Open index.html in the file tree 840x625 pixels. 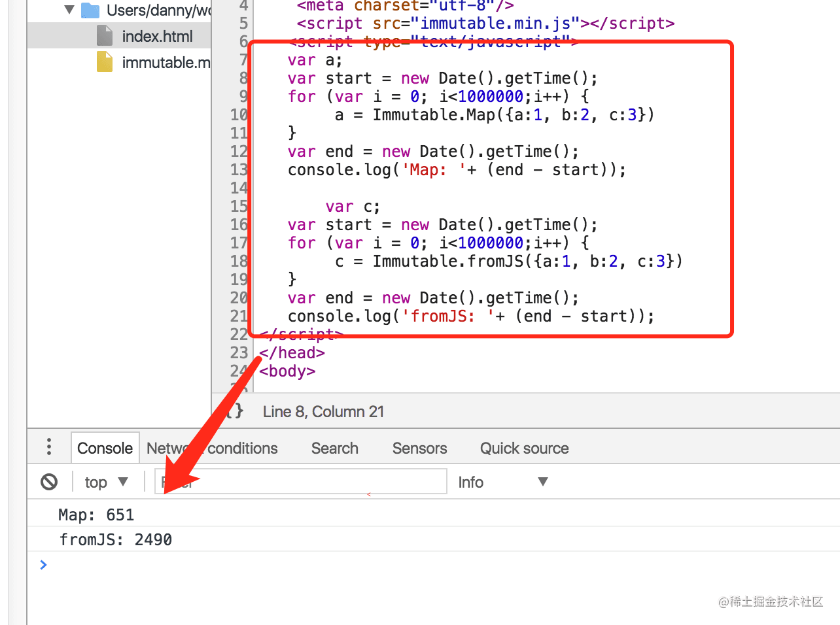click(x=157, y=37)
